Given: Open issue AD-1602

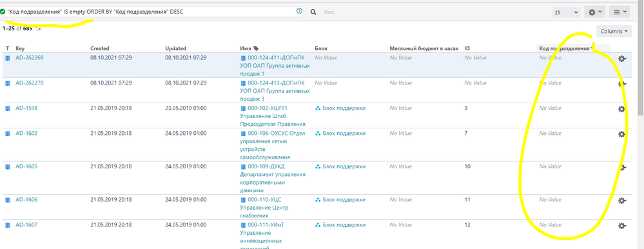Looking at the screenshot, I should pyautogui.click(x=26, y=133).
